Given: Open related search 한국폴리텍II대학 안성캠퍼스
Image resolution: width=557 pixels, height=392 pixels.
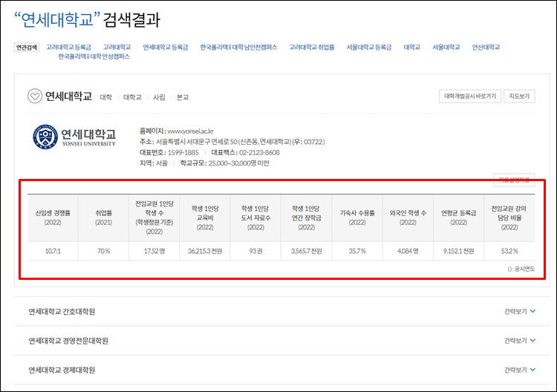Looking at the screenshot, I should click(94, 56).
